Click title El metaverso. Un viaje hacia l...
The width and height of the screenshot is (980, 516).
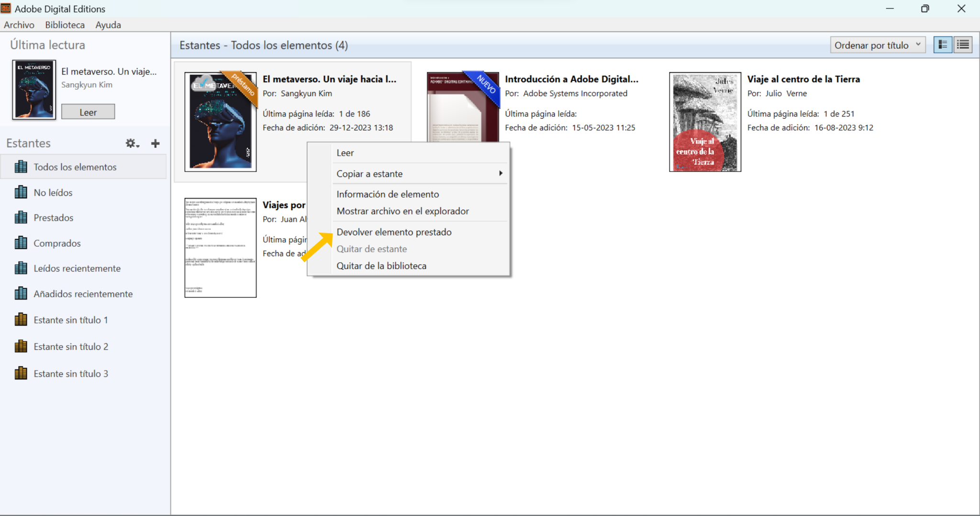(x=329, y=79)
